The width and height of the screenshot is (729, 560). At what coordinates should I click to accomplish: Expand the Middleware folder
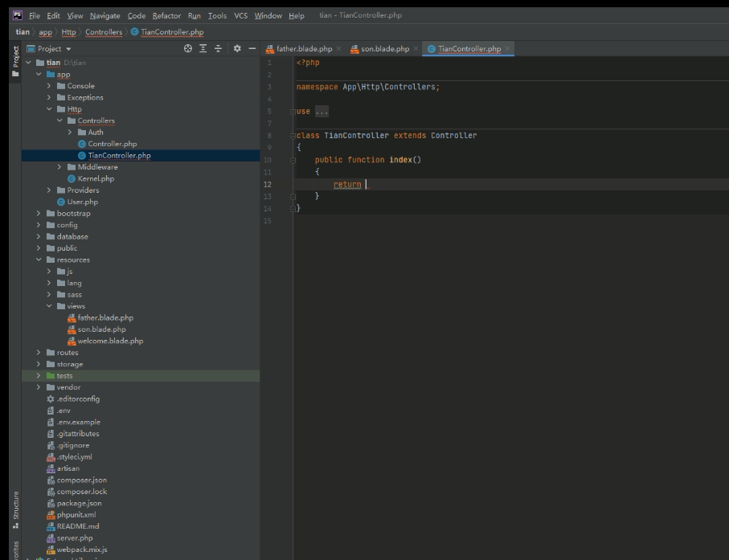click(60, 167)
